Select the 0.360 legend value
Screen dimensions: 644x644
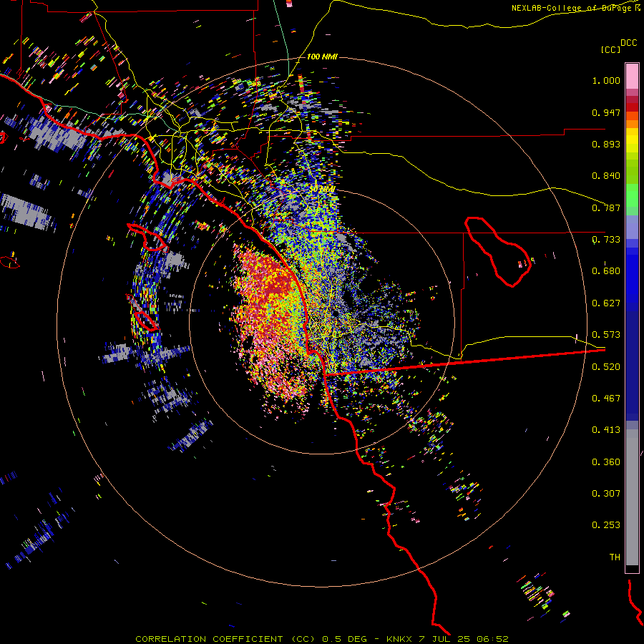coord(606,462)
